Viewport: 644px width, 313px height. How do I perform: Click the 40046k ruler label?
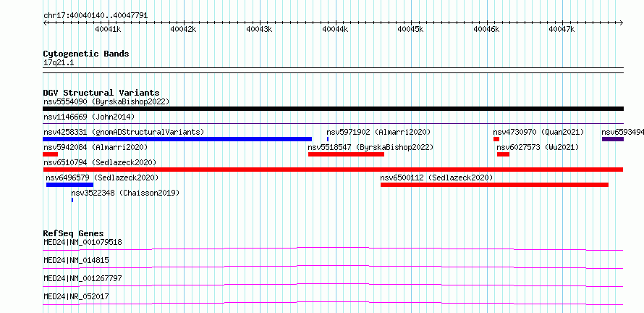pos(487,29)
